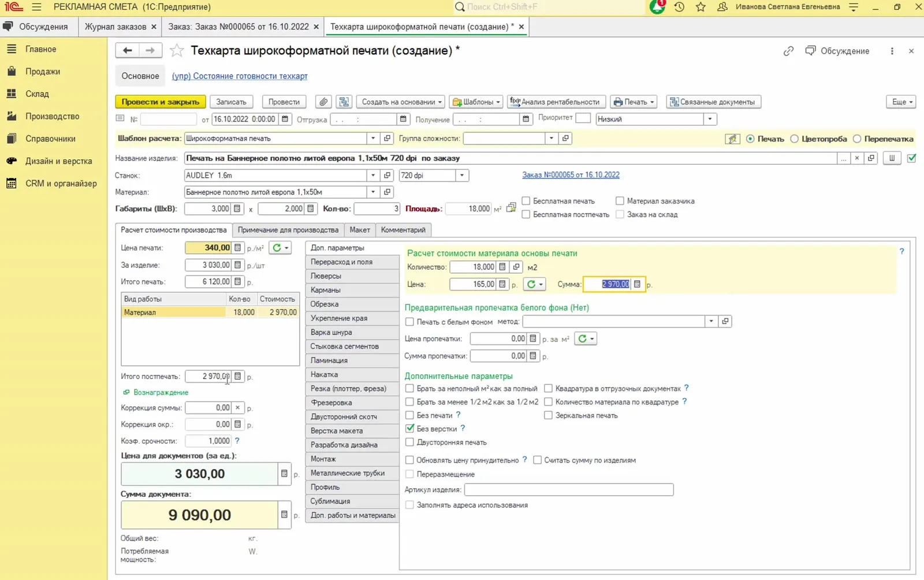This screenshot has width=924, height=580.
Task: Expand the 720 dpi resolution dropdown
Action: [x=462, y=175]
